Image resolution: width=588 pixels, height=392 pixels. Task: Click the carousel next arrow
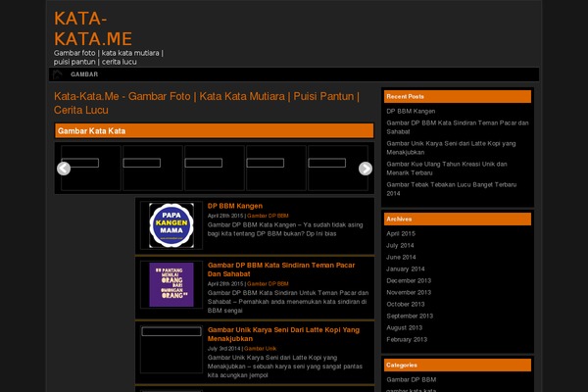pos(366,169)
